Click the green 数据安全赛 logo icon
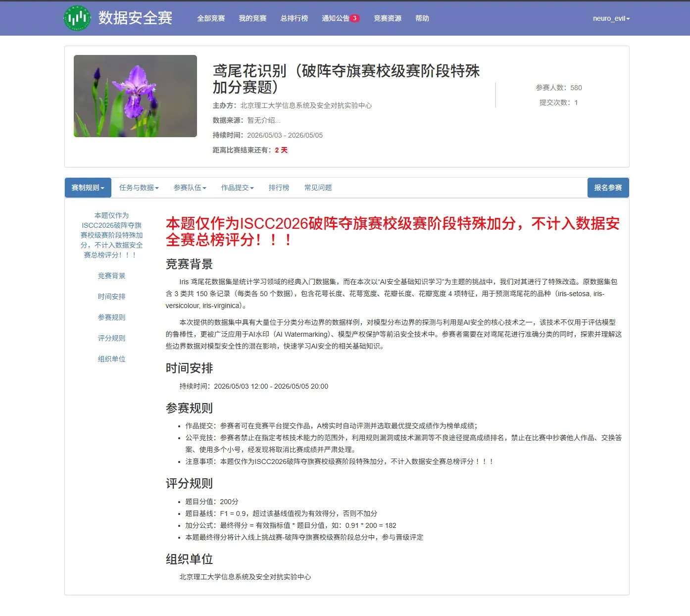 77,18
